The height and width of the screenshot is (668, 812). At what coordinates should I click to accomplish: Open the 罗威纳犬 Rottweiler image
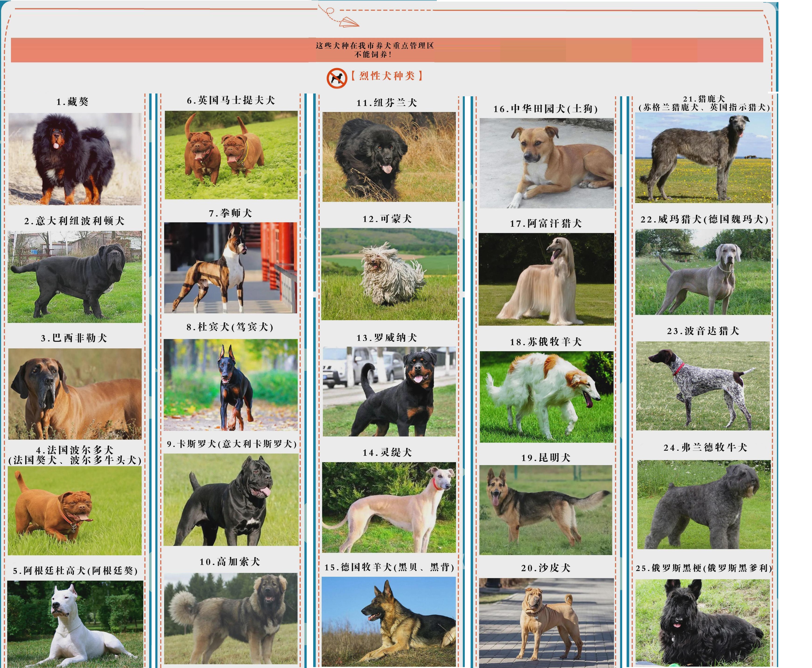point(389,391)
